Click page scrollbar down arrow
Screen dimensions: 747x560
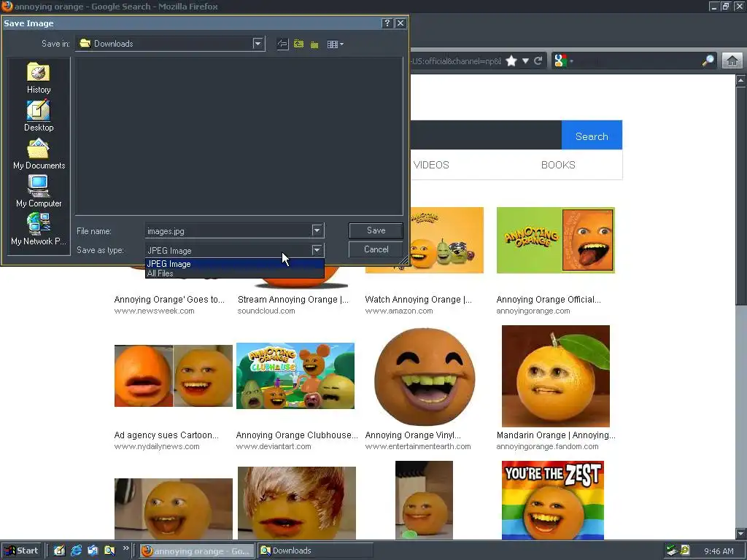click(741, 533)
